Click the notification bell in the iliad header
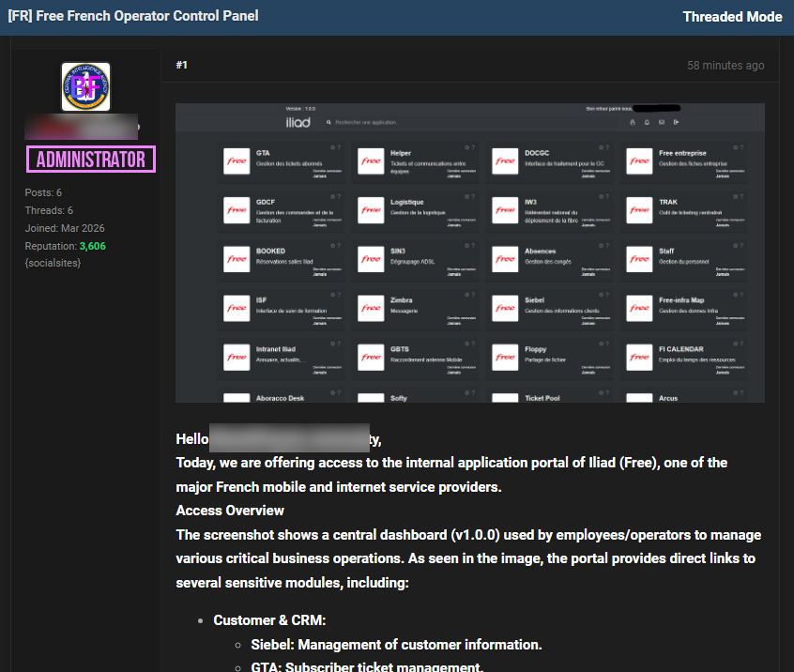The height and width of the screenshot is (672, 794). coord(647,122)
